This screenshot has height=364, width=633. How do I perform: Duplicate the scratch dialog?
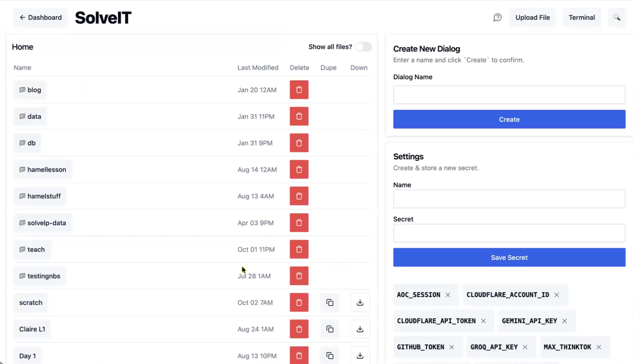click(x=330, y=303)
